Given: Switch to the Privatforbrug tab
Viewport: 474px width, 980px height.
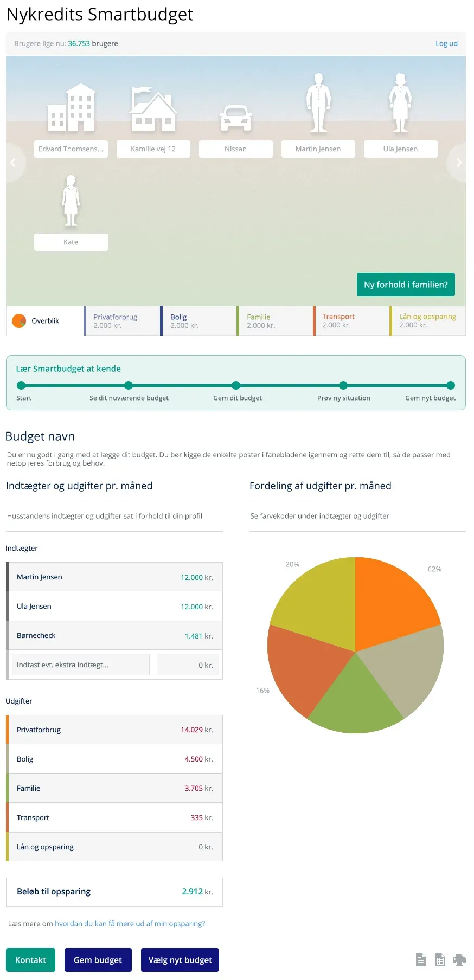Looking at the screenshot, I should [122, 321].
